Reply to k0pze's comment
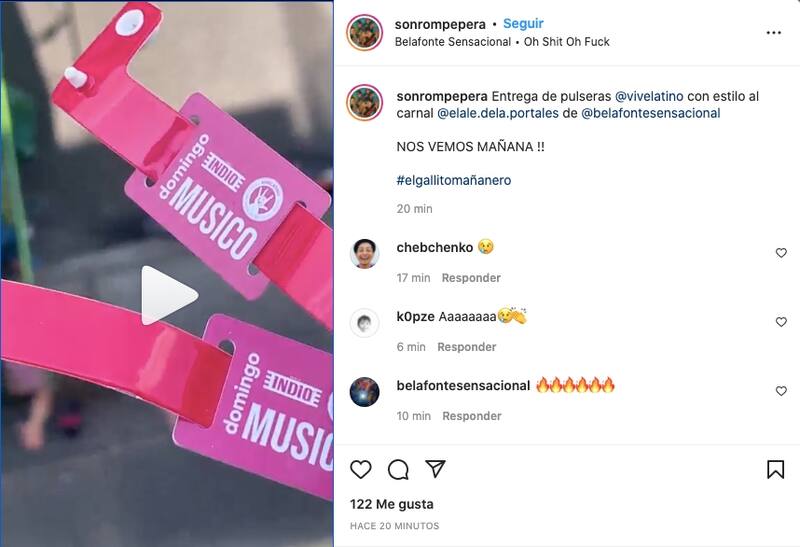The image size is (800, 547). 466,347
